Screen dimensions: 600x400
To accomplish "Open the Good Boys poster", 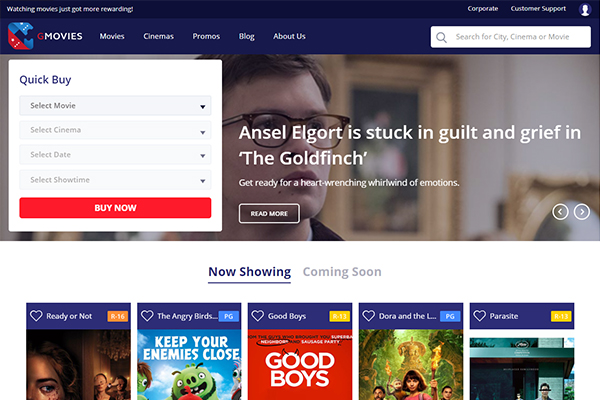I will tap(300, 365).
